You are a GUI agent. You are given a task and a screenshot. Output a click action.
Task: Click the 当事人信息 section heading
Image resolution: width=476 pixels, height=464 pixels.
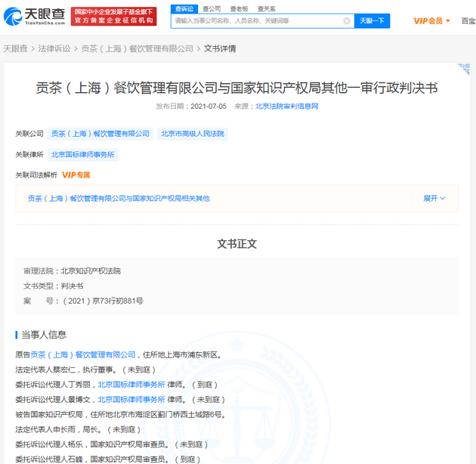coord(44,335)
